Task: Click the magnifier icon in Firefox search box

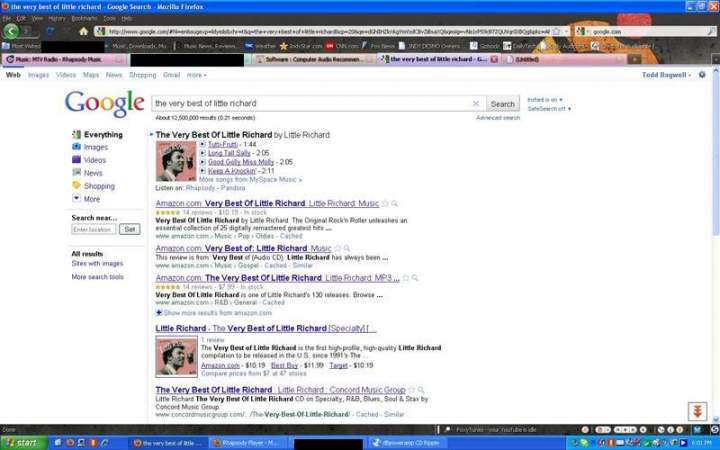Action: tap(711, 31)
